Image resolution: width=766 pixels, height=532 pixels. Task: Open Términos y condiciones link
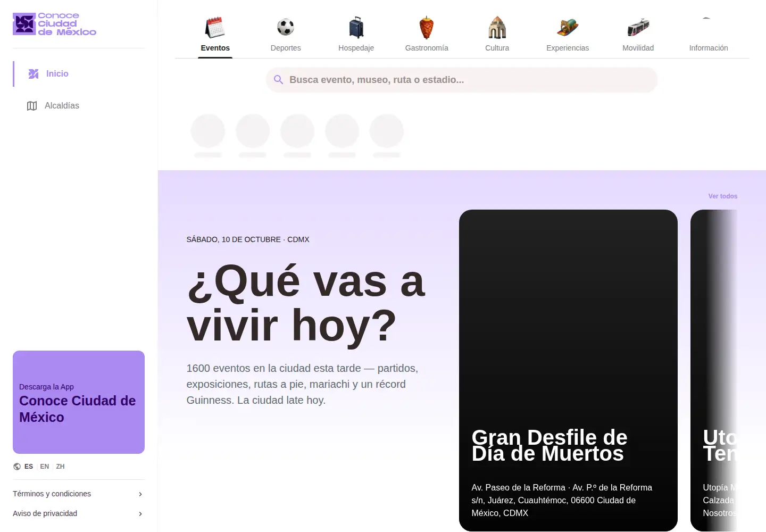click(x=52, y=494)
